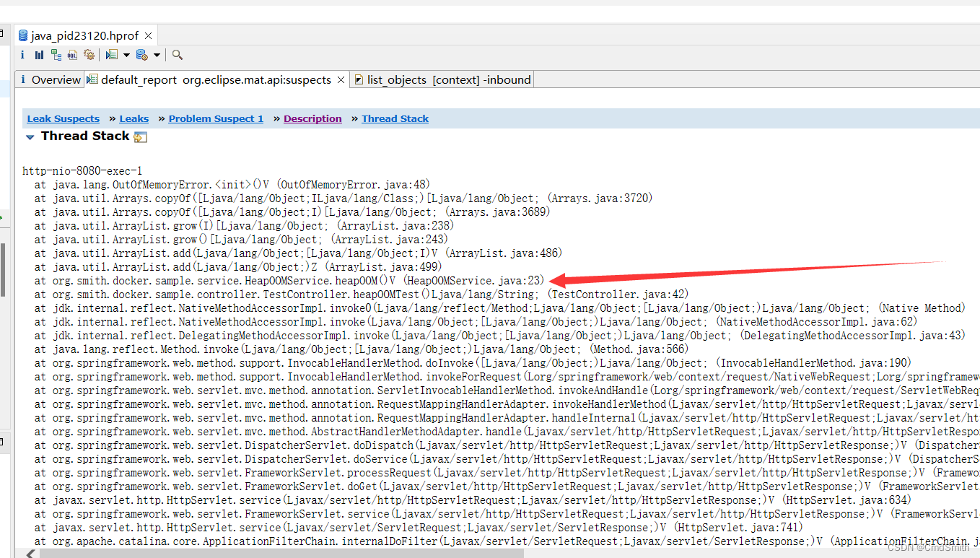Click the Arrays.java:3689 stack line
This screenshot has width=980, height=558.
[x=292, y=212]
